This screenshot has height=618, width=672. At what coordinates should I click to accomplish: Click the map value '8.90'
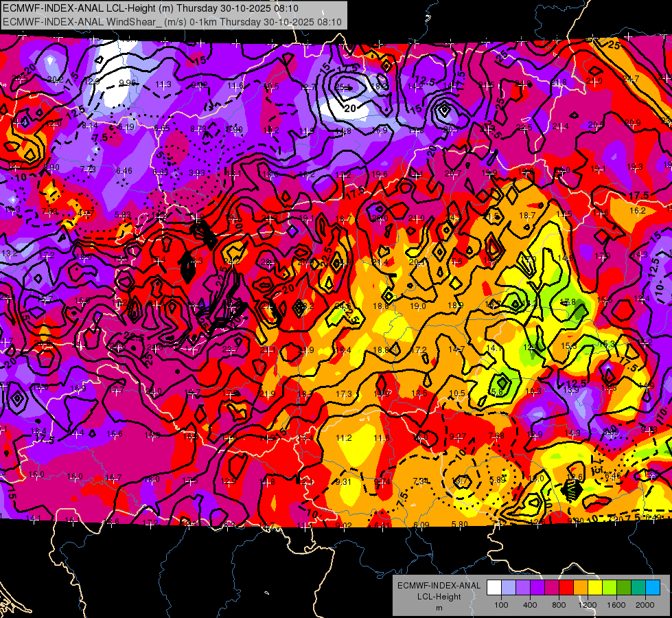click(51, 168)
